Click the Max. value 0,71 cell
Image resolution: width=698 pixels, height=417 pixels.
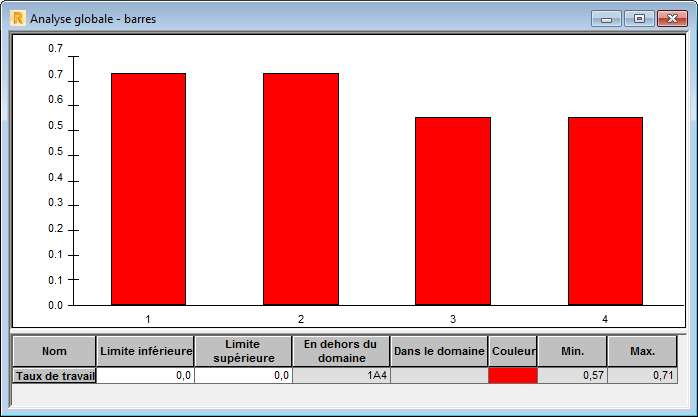click(642, 376)
